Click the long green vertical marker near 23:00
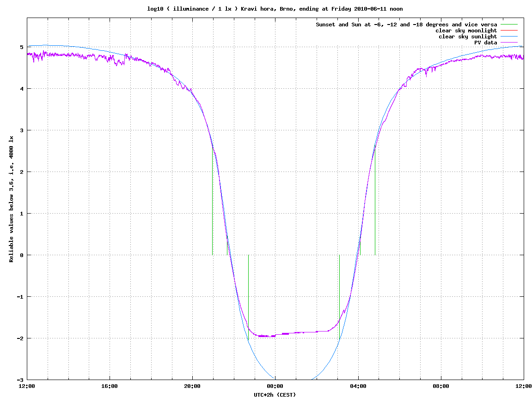This screenshot has width=532, height=399. [248, 298]
